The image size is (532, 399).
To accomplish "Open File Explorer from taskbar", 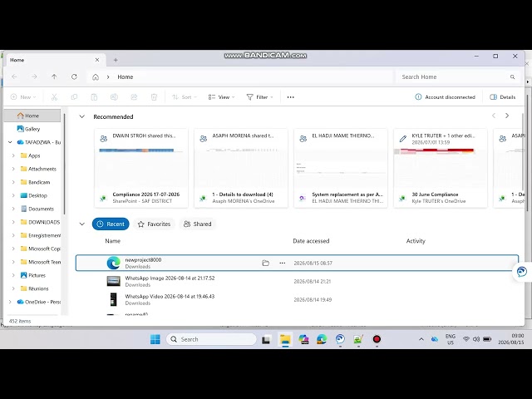I will pyautogui.click(x=285, y=339).
